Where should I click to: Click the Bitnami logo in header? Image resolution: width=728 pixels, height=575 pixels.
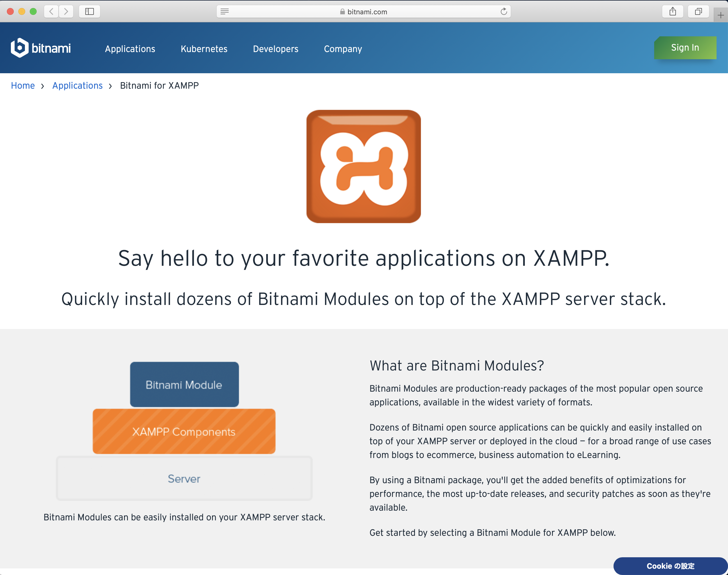pos(41,48)
